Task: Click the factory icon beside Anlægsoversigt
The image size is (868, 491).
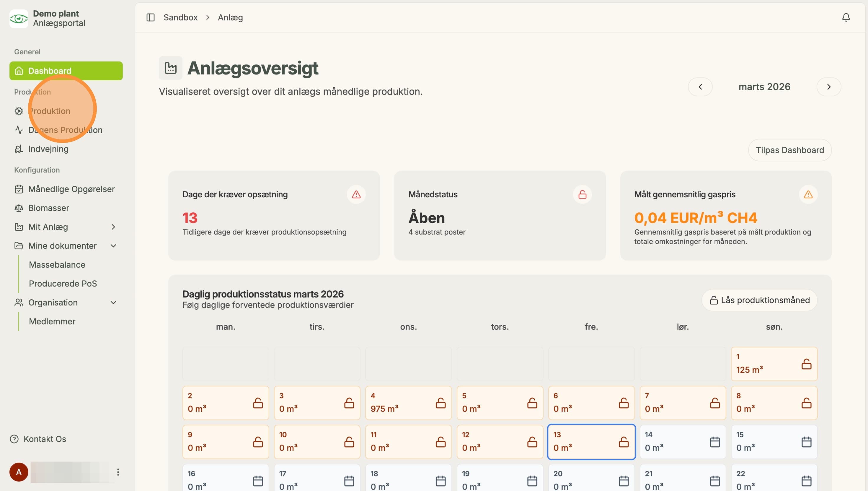Action: pyautogui.click(x=171, y=68)
